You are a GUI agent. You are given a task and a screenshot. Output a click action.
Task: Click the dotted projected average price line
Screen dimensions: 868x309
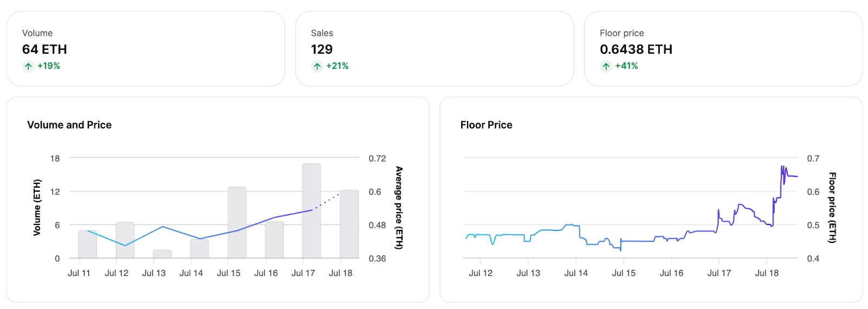click(x=327, y=201)
